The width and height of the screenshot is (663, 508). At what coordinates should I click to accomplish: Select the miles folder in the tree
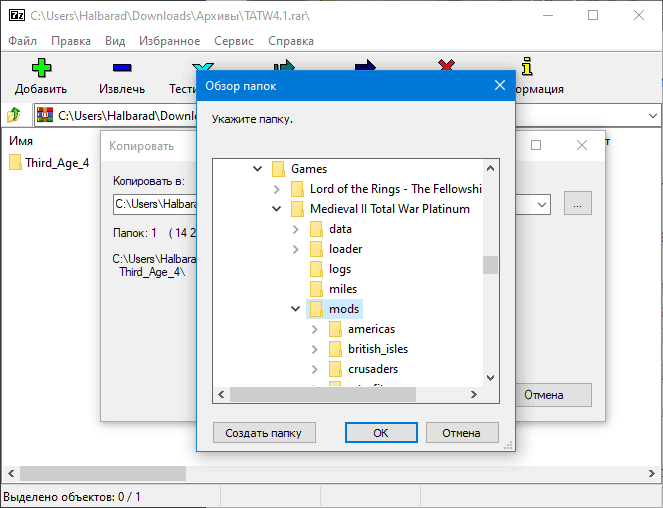click(342, 289)
